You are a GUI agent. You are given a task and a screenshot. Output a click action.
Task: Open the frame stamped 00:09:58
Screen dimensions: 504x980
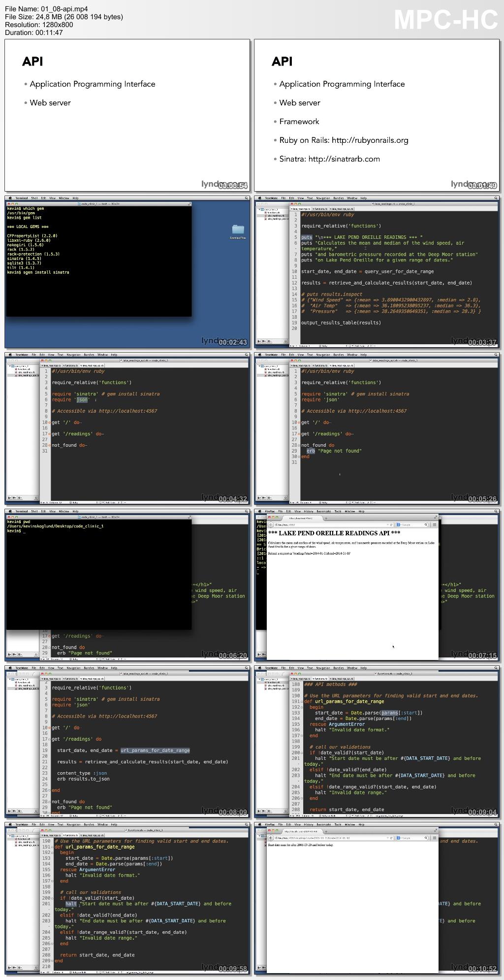click(x=127, y=898)
